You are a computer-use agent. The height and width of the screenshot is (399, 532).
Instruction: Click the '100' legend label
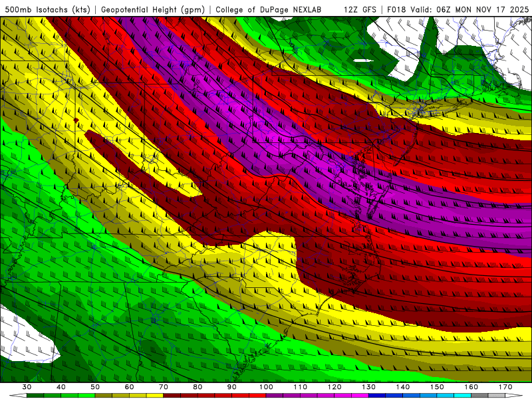pyautogui.click(x=266, y=387)
